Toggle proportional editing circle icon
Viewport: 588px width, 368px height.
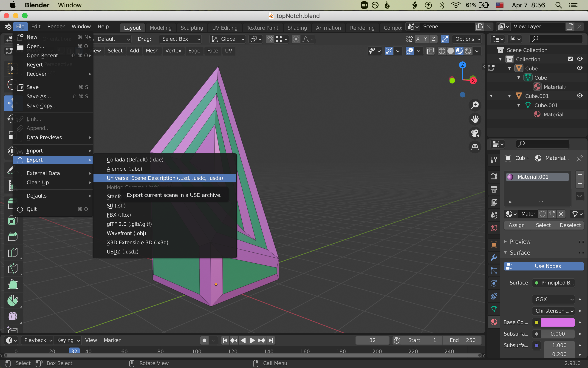(x=296, y=39)
